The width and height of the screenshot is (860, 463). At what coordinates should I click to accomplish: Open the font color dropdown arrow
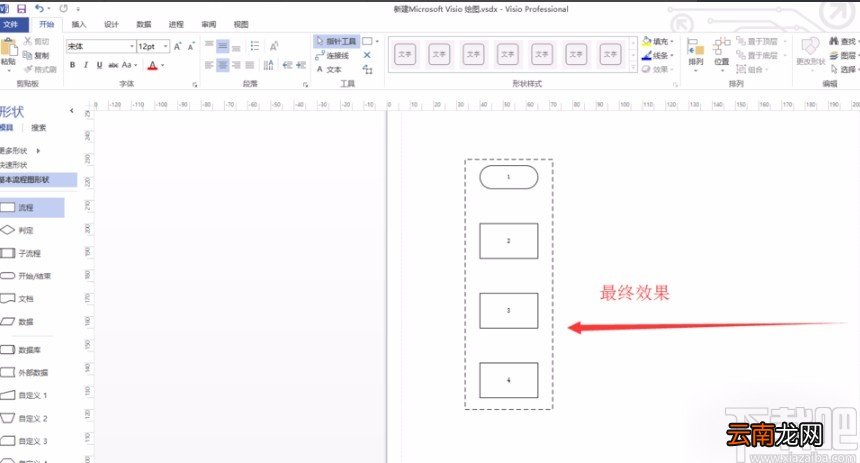[163, 65]
